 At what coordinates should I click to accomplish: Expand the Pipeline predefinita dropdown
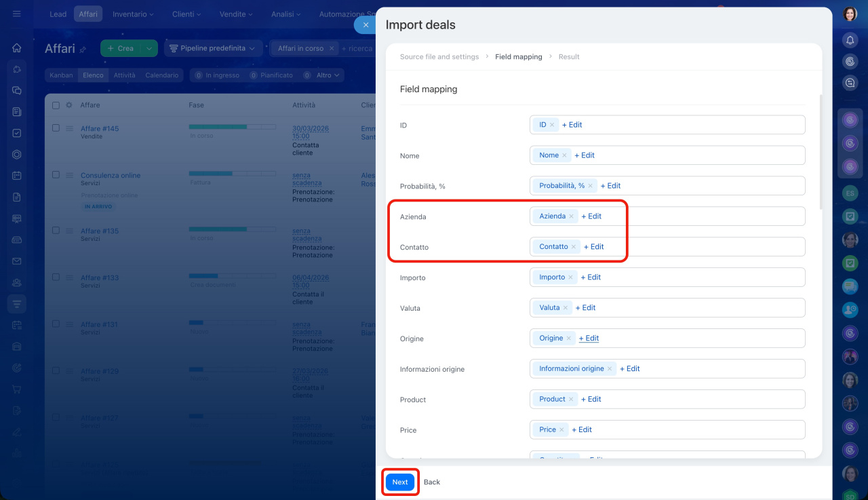click(213, 49)
